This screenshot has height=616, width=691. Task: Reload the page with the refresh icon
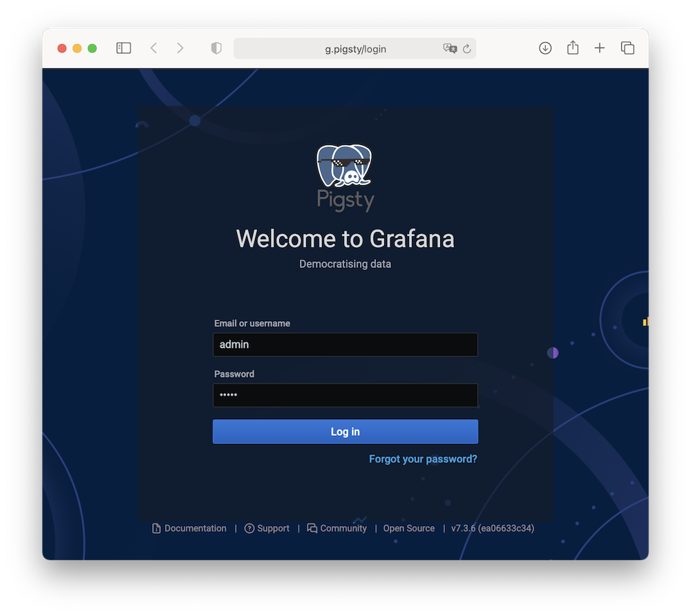tap(466, 48)
